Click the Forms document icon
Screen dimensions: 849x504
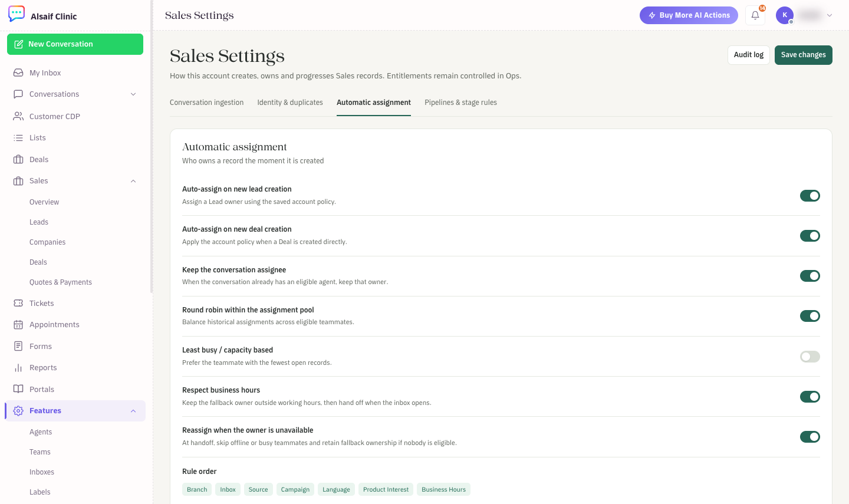click(x=18, y=346)
